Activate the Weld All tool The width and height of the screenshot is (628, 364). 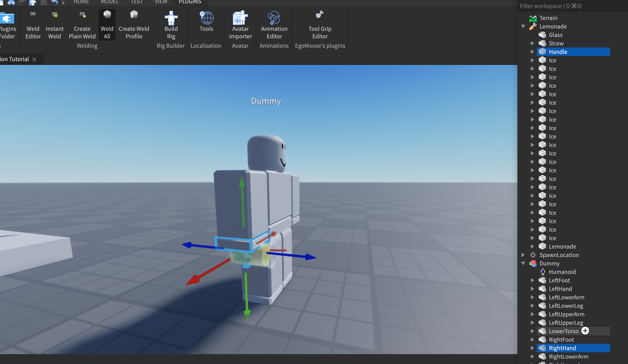[107, 25]
